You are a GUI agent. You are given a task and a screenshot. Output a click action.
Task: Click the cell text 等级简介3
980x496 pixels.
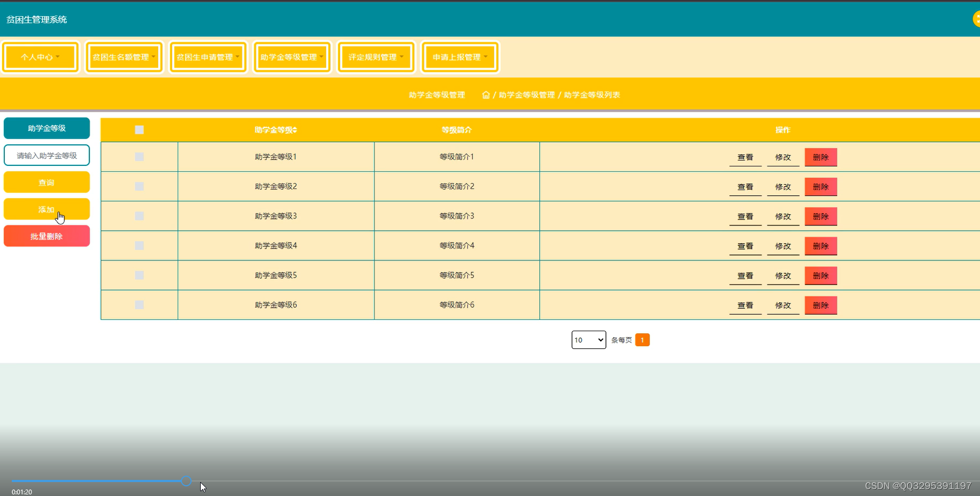point(457,216)
